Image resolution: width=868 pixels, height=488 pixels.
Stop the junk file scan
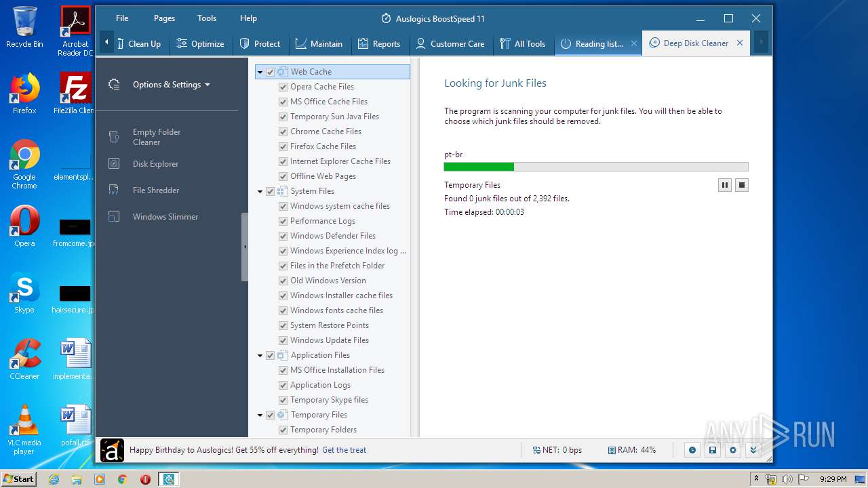(x=742, y=185)
